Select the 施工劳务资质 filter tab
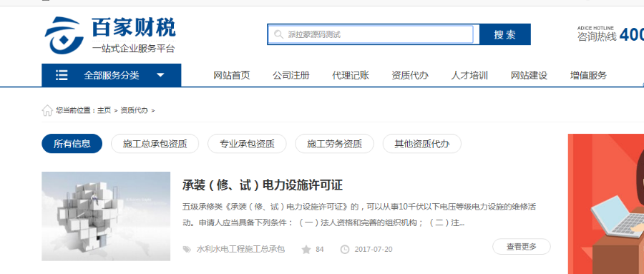This screenshot has height=274, width=644. pos(334,144)
